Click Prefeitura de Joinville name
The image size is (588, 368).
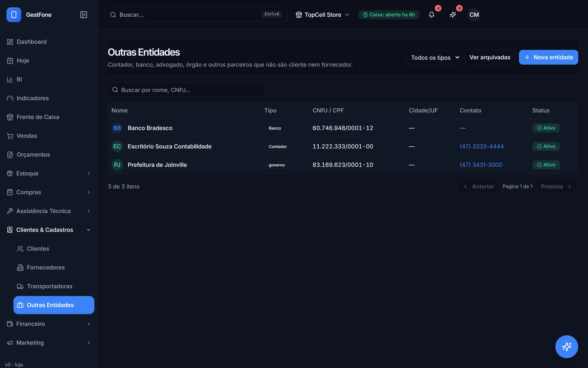[157, 165]
